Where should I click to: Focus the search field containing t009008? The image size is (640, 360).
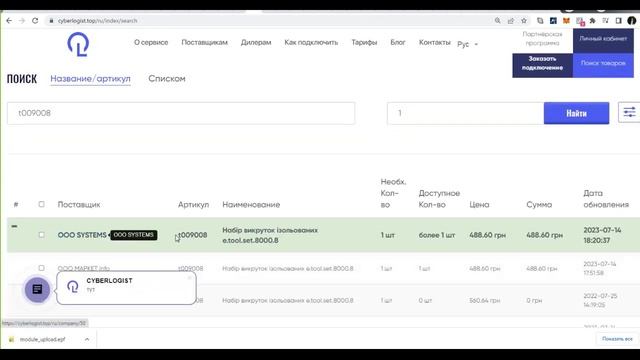click(181, 113)
